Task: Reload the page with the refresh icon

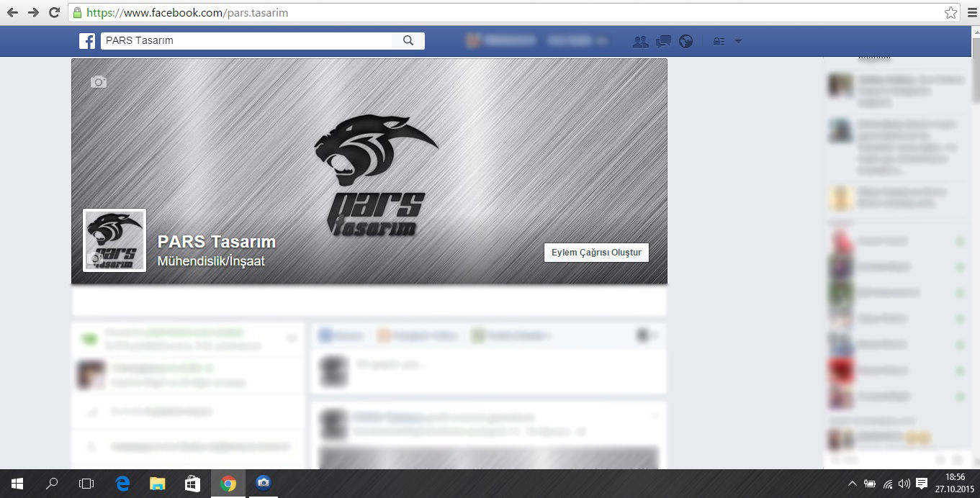Action: (54, 12)
